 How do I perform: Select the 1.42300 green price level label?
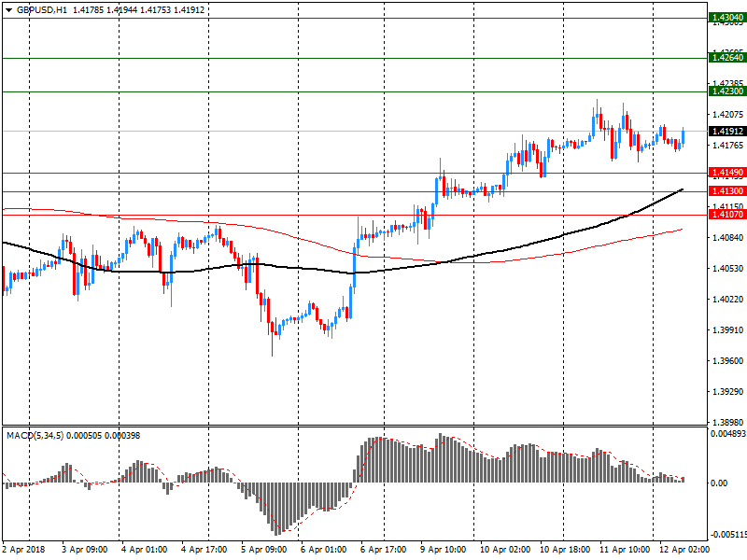(x=727, y=91)
